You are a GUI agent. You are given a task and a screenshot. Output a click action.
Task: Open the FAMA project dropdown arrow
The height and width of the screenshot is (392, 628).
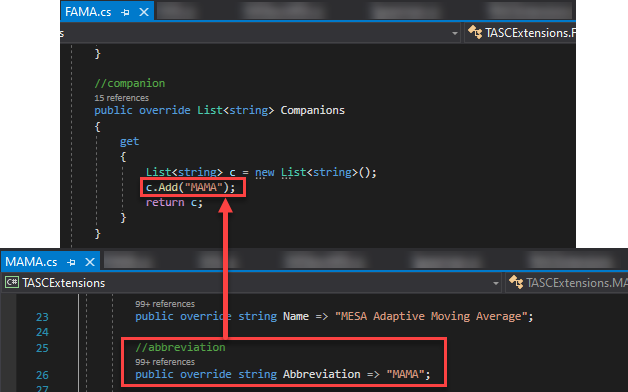point(455,33)
